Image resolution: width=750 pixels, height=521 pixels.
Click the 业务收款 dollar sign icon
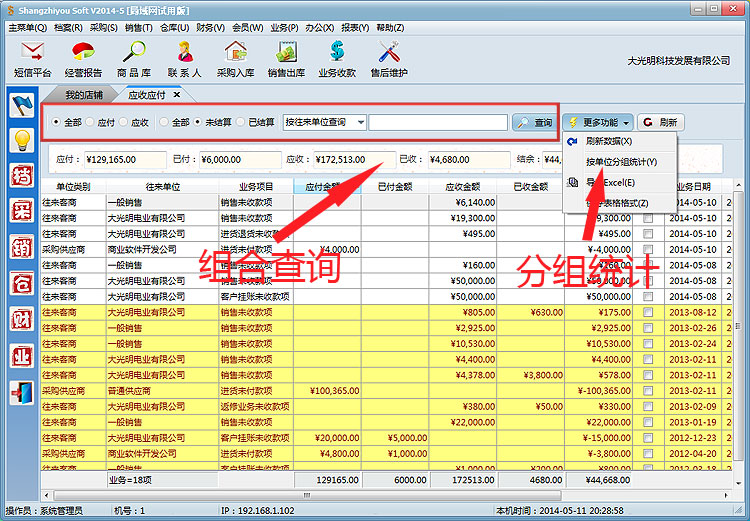pos(337,58)
